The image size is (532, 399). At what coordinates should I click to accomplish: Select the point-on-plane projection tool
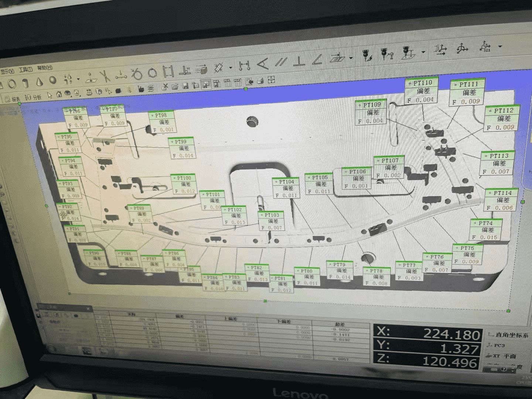pyautogui.click(x=91, y=77)
